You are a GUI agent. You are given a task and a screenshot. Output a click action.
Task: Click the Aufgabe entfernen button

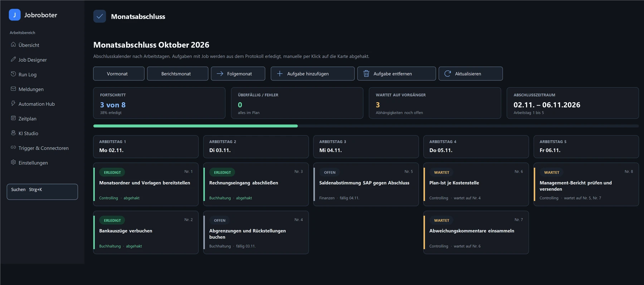click(x=396, y=74)
